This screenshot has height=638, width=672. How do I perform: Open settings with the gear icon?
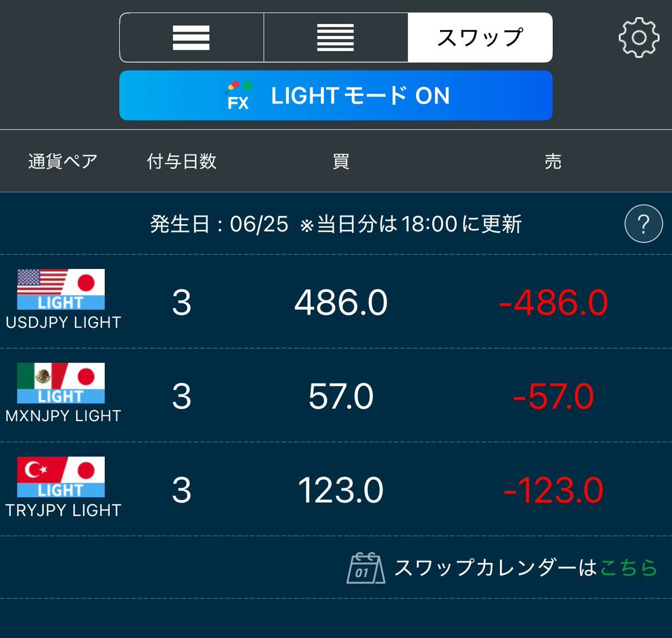coord(638,38)
